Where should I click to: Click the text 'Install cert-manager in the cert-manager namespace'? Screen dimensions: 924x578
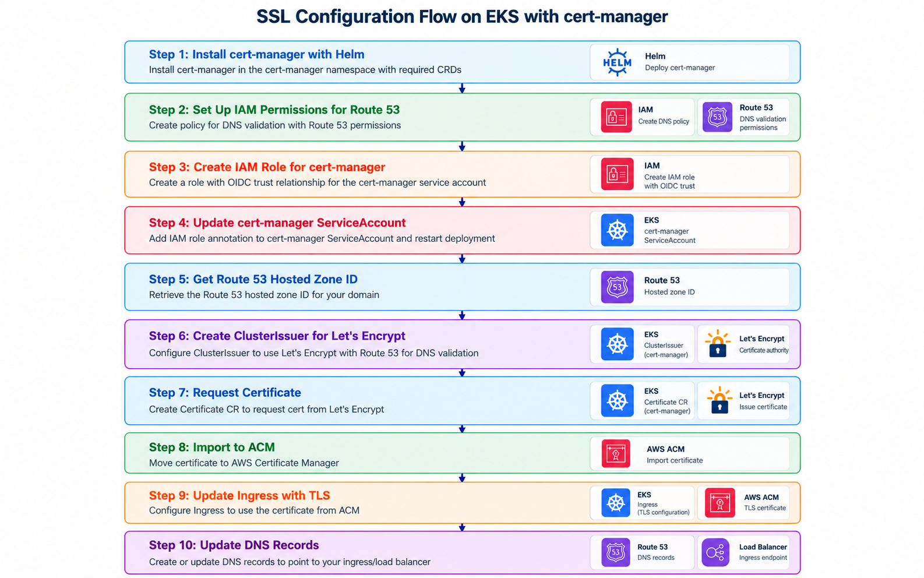pyautogui.click(x=305, y=70)
